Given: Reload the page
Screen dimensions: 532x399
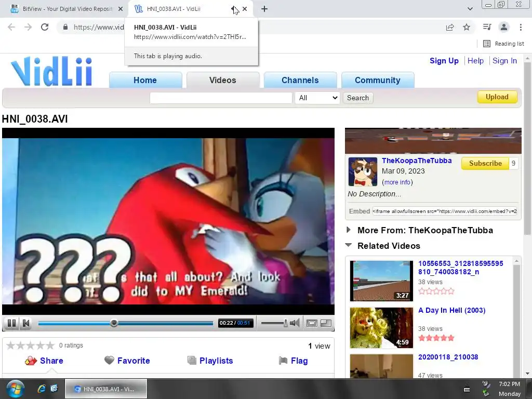Looking at the screenshot, I should click(45, 27).
